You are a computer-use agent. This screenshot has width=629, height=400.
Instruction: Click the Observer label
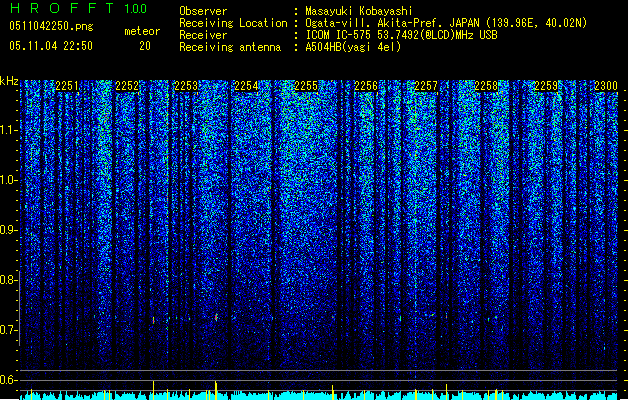pos(203,11)
